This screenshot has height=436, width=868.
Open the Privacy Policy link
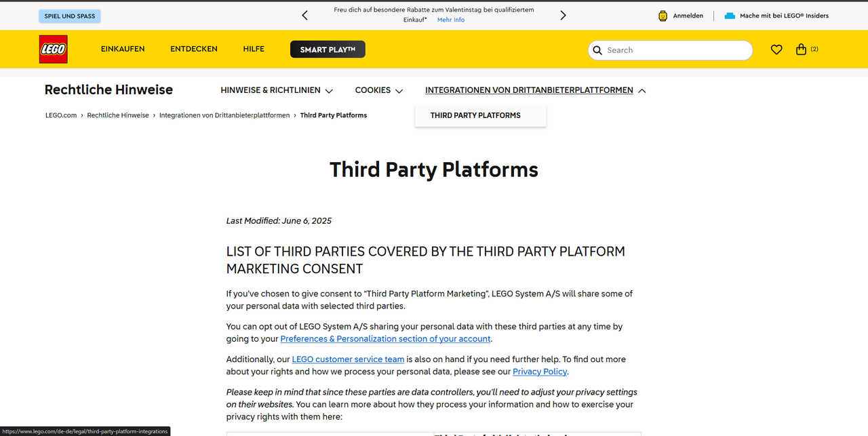[x=540, y=372]
